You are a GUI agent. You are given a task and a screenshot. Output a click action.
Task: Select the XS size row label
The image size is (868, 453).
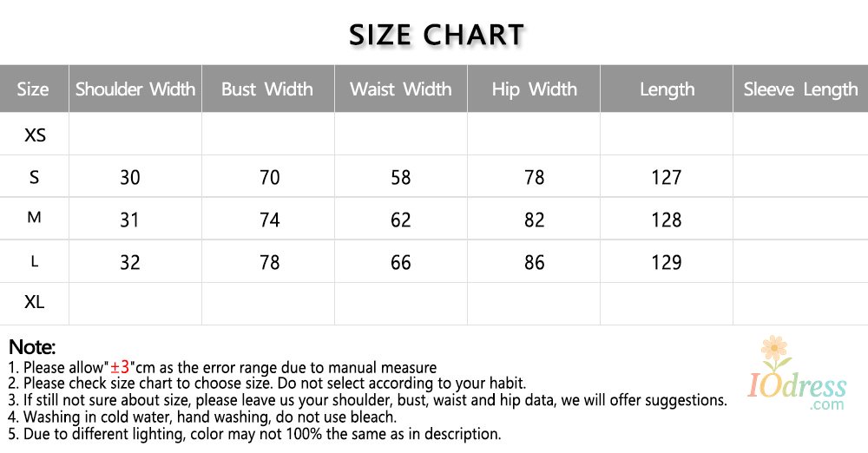point(35,135)
